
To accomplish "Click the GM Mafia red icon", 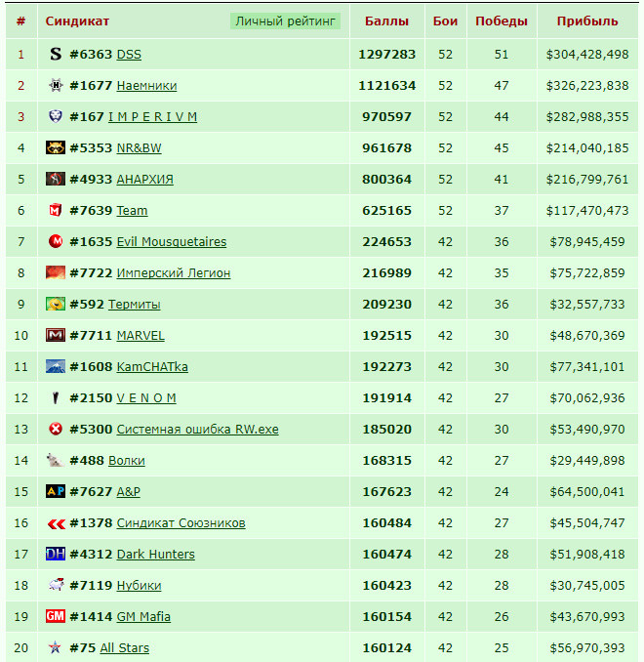I will click(56, 616).
